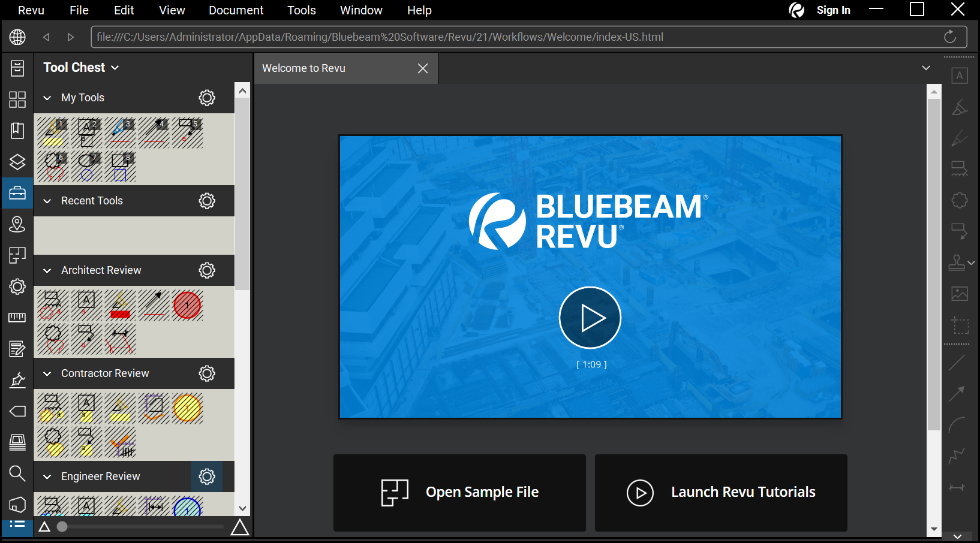Click Launch Revu Tutorials button

click(721, 493)
